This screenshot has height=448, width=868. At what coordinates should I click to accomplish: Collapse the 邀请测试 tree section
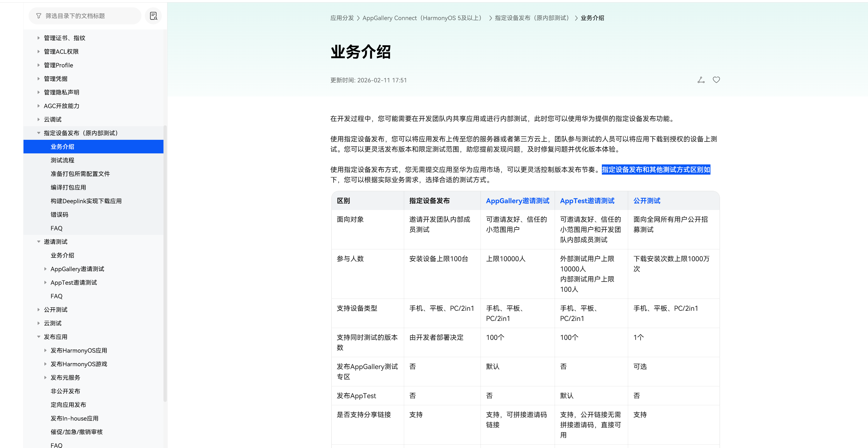pos(38,242)
